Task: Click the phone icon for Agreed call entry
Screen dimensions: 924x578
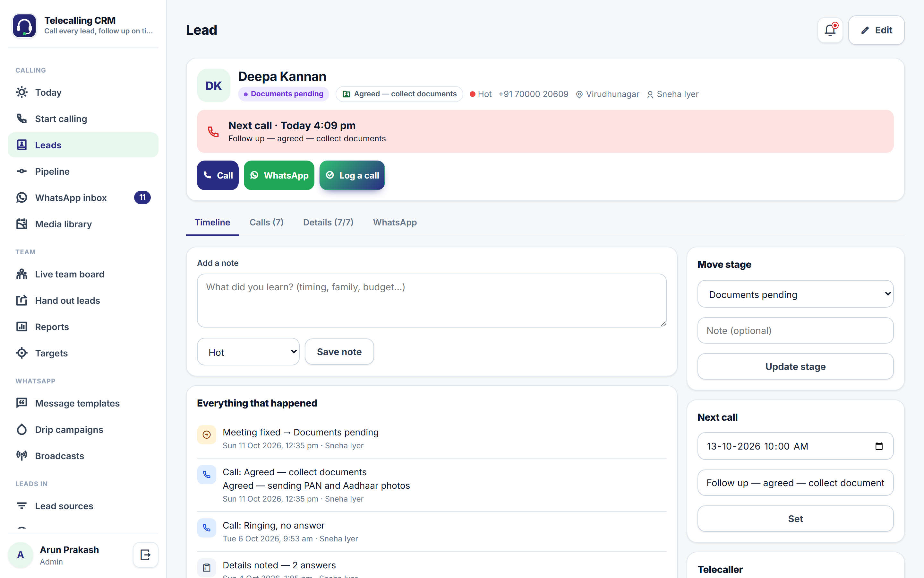Action: point(207,474)
